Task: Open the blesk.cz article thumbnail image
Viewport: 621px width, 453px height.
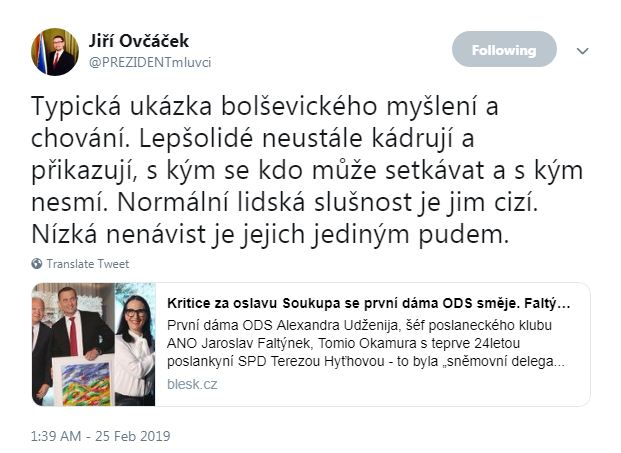Action: point(93,344)
